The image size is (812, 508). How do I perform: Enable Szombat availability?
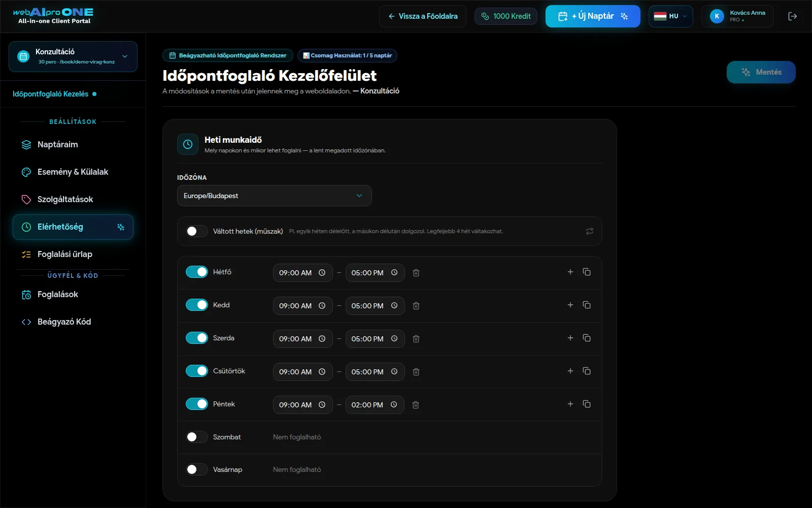coord(196,437)
